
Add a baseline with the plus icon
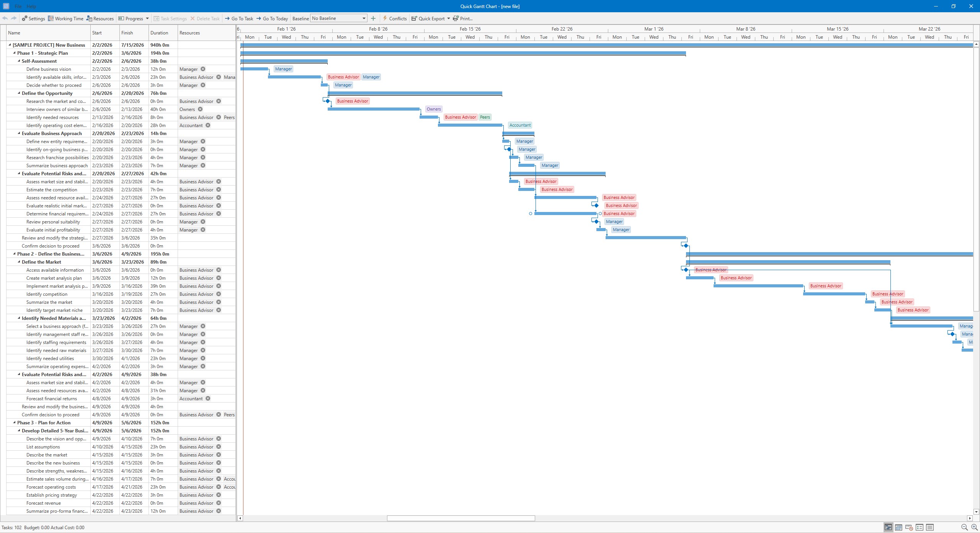(x=373, y=18)
